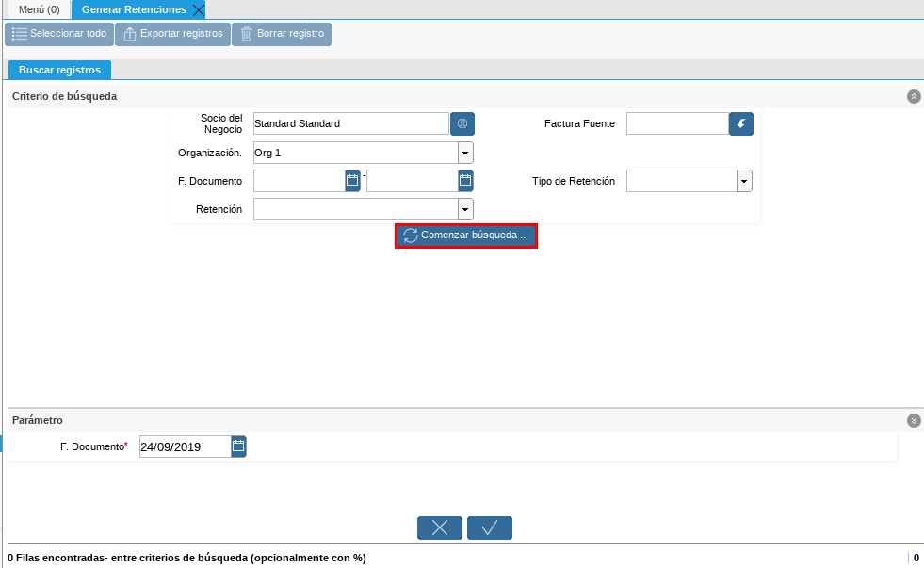
Task: Open the Tipo de Retención dropdown
Action: pyautogui.click(x=744, y=181)
